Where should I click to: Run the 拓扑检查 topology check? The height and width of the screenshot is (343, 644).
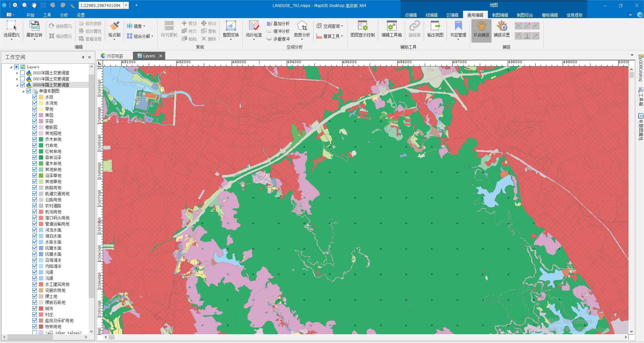[254, 26]
